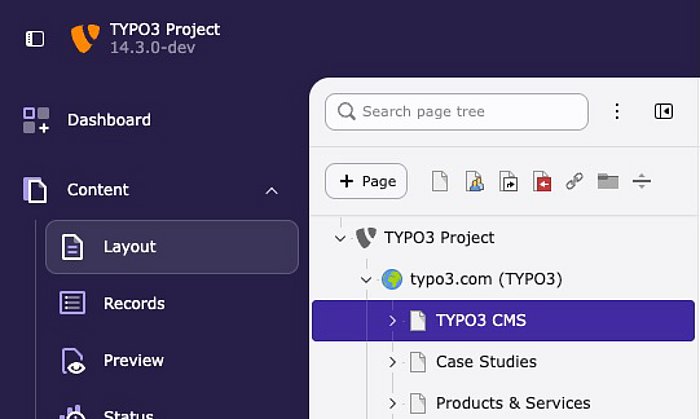The width and height of the screenshot is (700, 419).
Task: Open the Records module
Action: 134,303
